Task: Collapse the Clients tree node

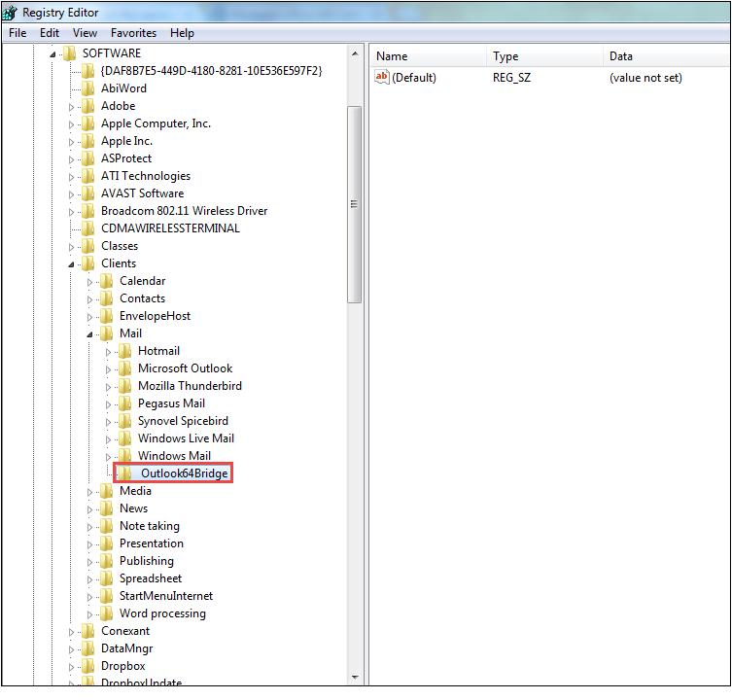Action: [x=71, y=264]
